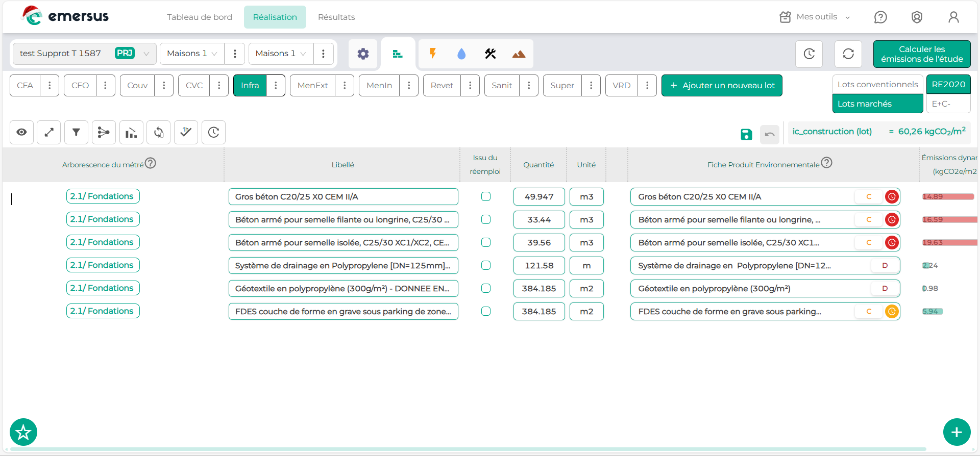Click the 5.94 emissions bar
This screenshot has width=980, height=456.
coord(933,311)
